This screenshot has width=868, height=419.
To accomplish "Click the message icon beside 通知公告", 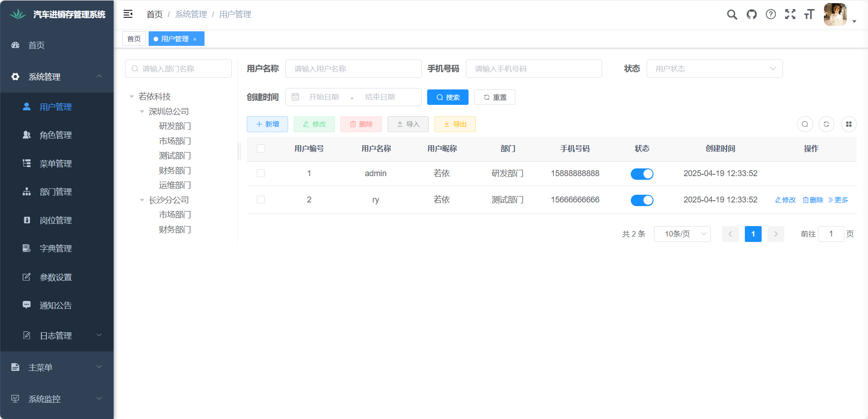I will 27,305.
